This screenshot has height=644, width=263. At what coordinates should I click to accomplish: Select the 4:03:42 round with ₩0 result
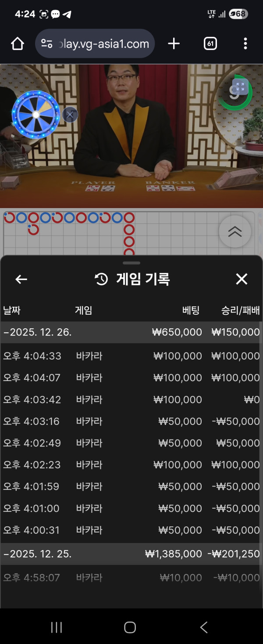click(x=131, y=400)
